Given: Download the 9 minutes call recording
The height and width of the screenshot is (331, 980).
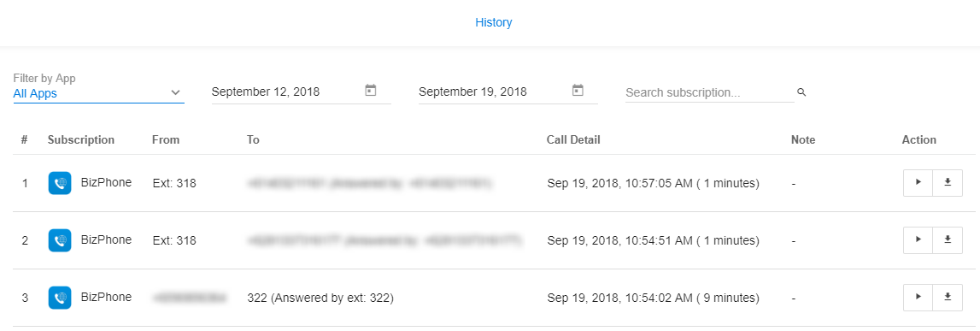Looking at the screenshot, I should 948,297.
